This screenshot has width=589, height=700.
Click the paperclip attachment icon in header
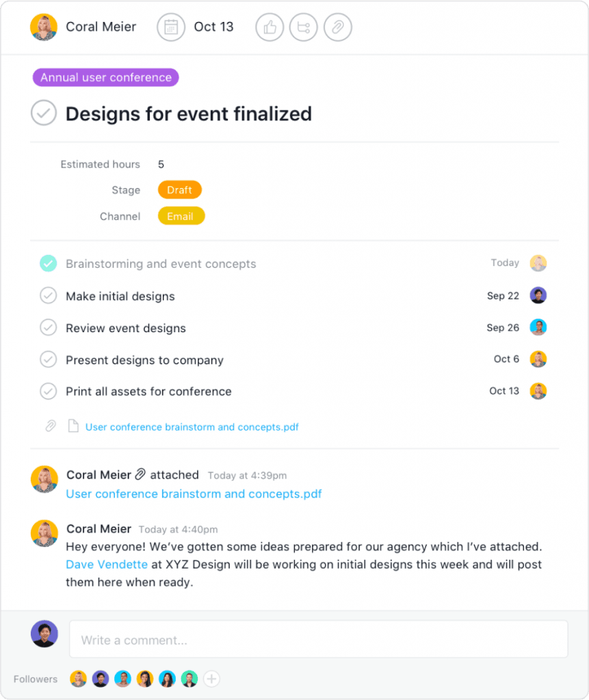[x=337, y=27]
